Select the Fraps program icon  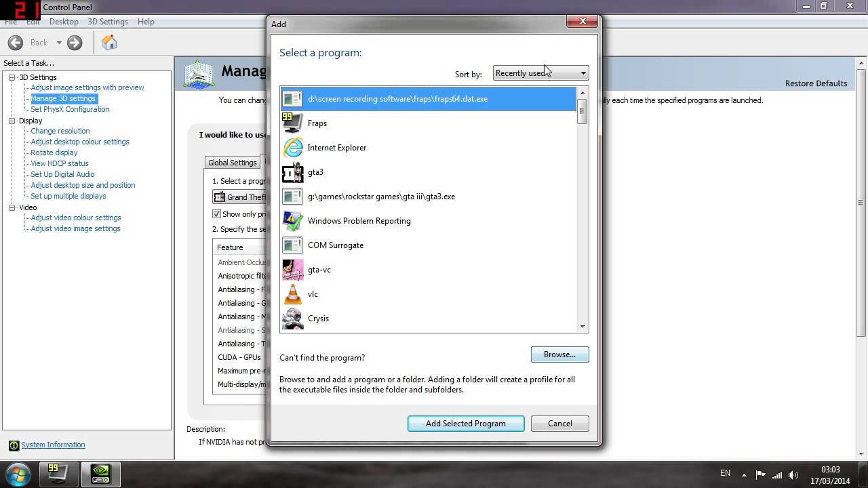pos(292,123)
